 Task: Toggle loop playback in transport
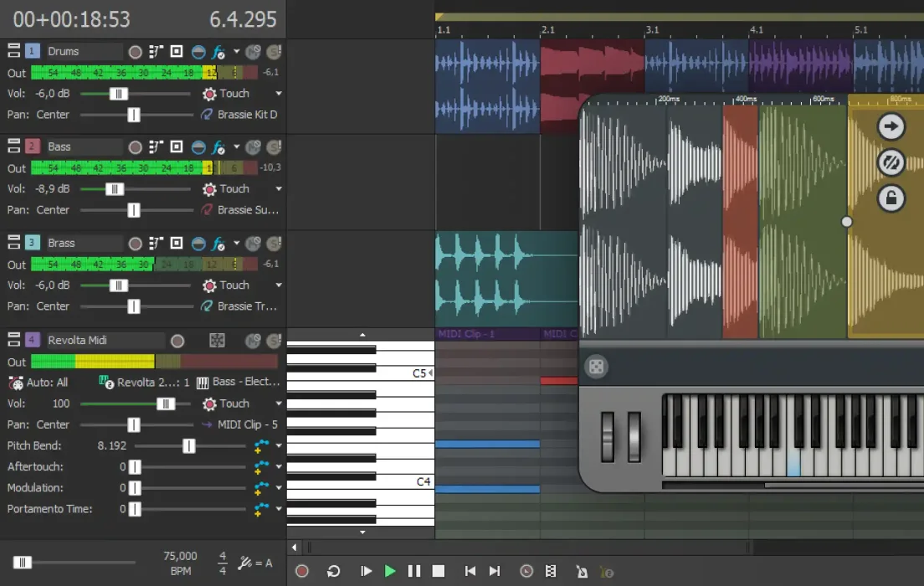tap(334, 571)
